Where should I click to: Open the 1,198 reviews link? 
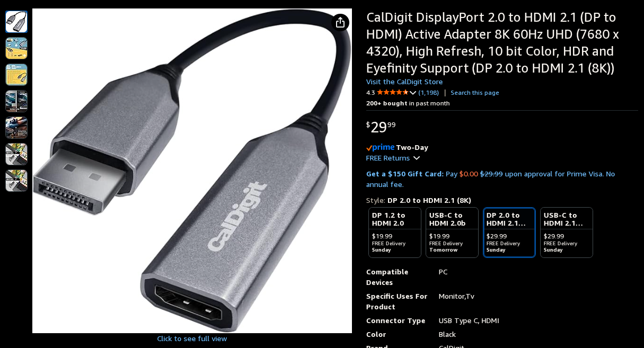(429, 93)
